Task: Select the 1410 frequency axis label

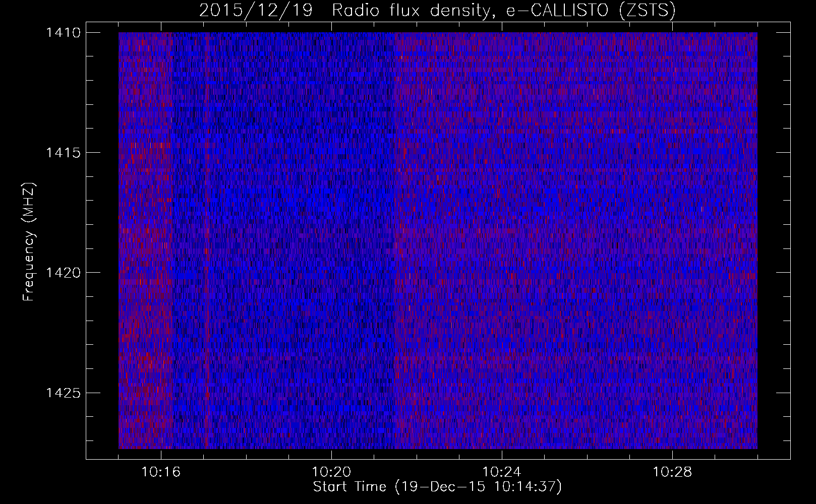Action: point(63,33)
